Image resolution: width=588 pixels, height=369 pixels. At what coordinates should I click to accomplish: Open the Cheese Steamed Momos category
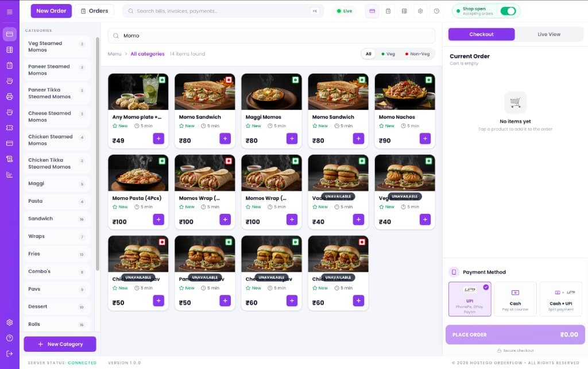57,116
